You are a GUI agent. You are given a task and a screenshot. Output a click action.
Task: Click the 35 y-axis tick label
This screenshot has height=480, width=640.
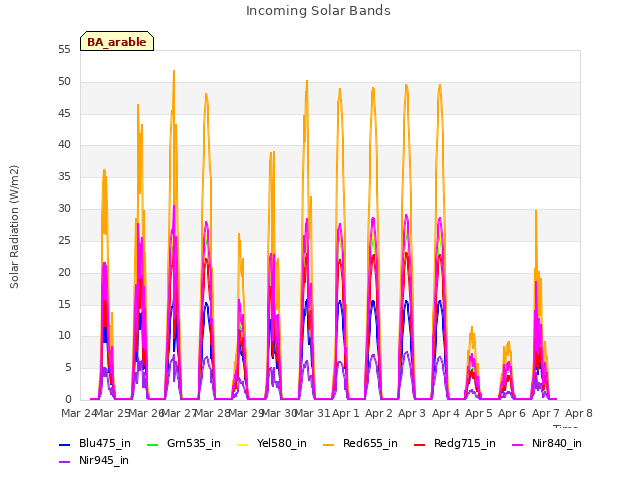tap(64, 177)
